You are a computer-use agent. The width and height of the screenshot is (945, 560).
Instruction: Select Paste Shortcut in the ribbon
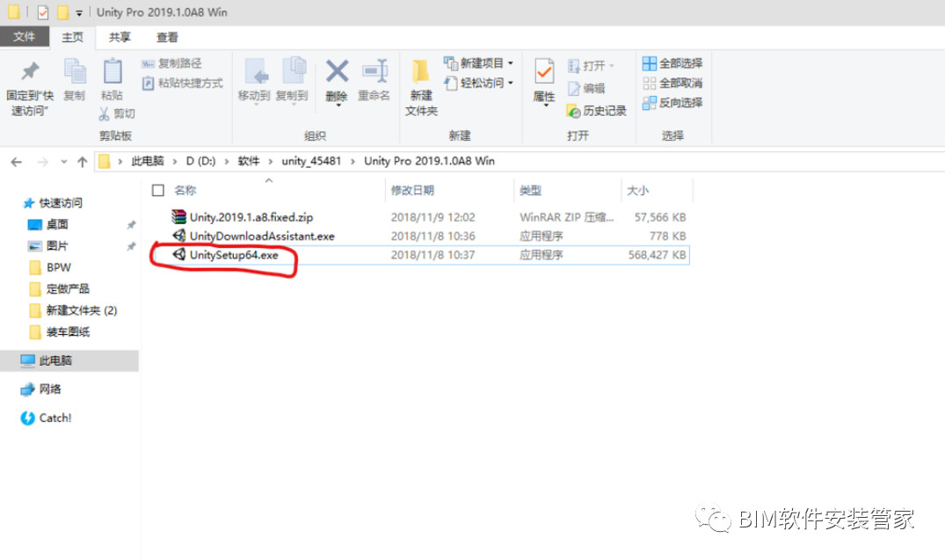click(183, 84)
